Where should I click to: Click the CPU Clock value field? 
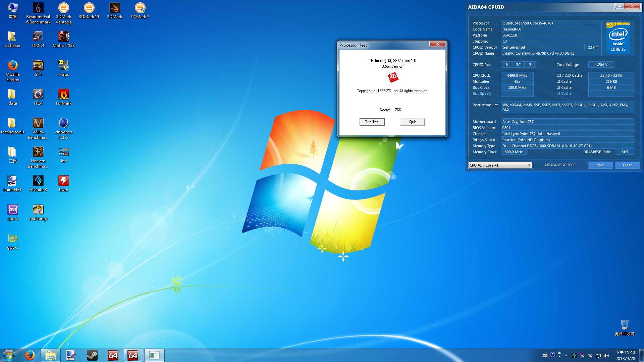tap(517, 75)
